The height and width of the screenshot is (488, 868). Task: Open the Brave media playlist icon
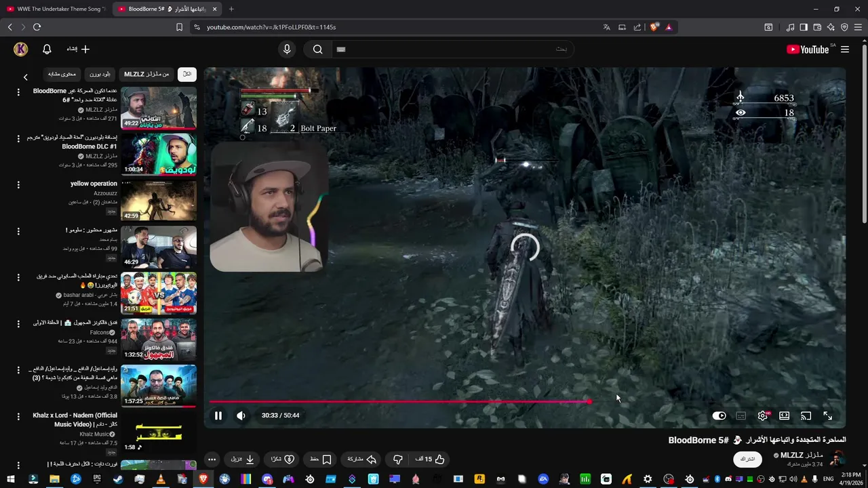pos(790,27)
